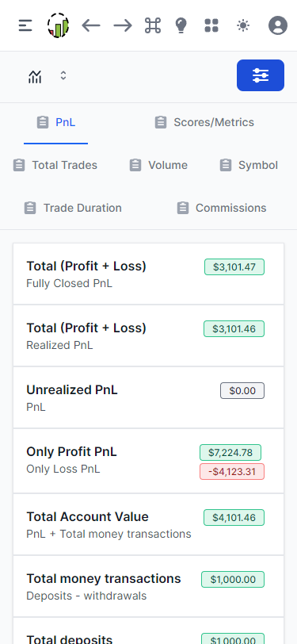Open the command shortcut icon
Screen dimensions: 297x644
(x=153, y=25)
